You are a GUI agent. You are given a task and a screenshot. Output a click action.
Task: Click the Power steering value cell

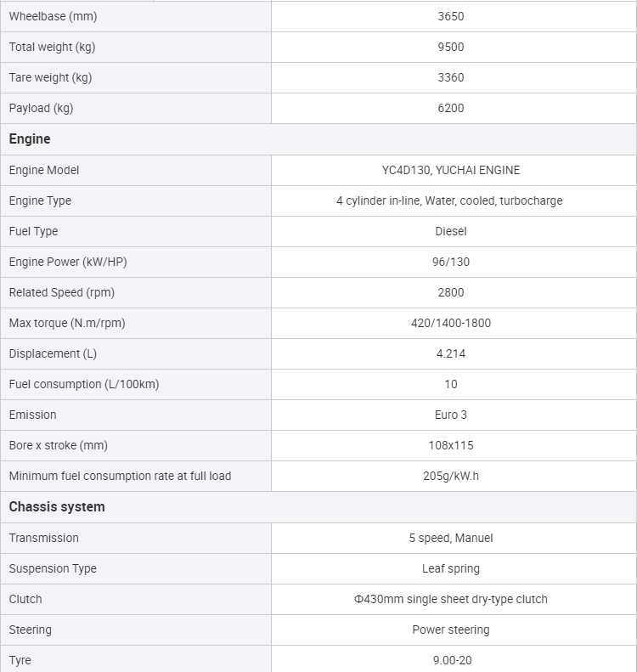coord(451,630)
